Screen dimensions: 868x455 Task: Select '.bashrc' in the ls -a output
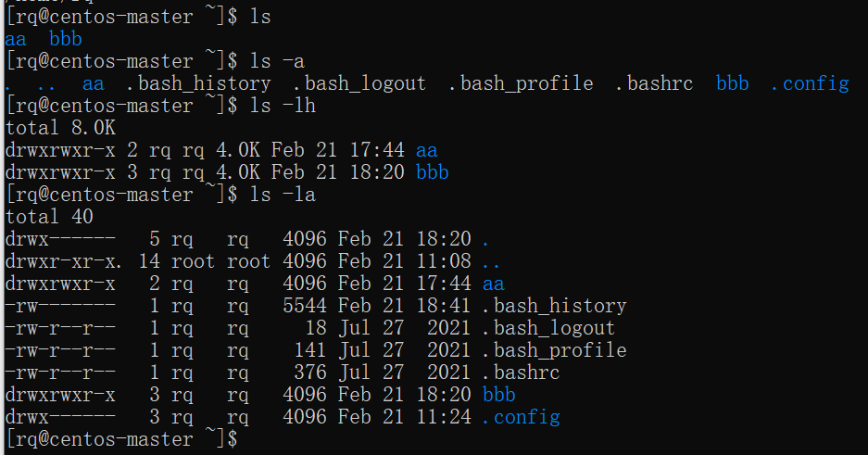click(654, 83)
